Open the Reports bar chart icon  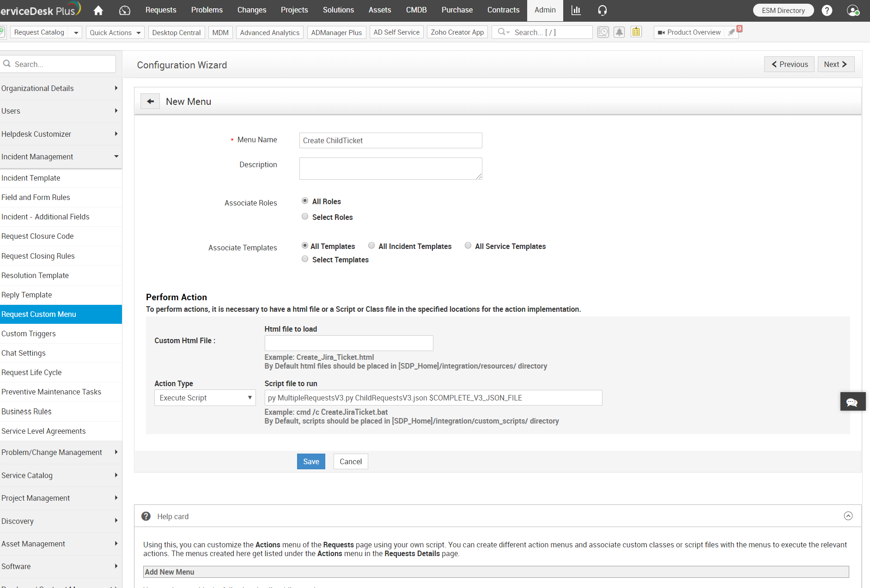click(576, 10)
